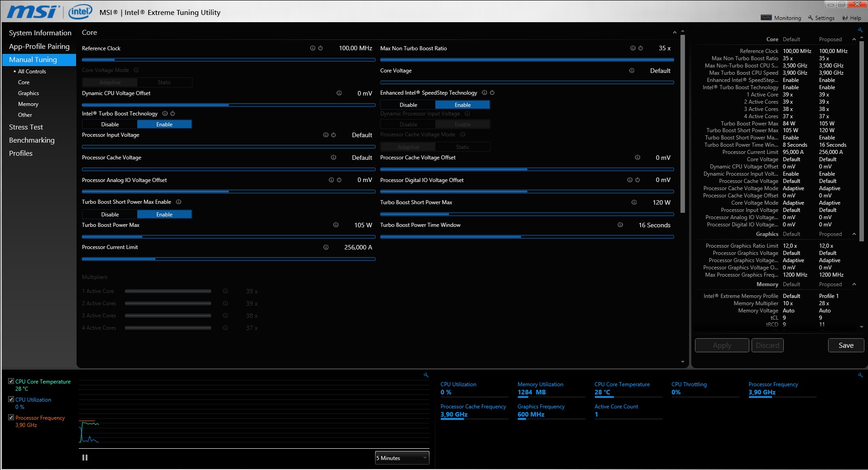
Task: Reset Processor Analog IO Voltage Offset
Action: (339, 180)
